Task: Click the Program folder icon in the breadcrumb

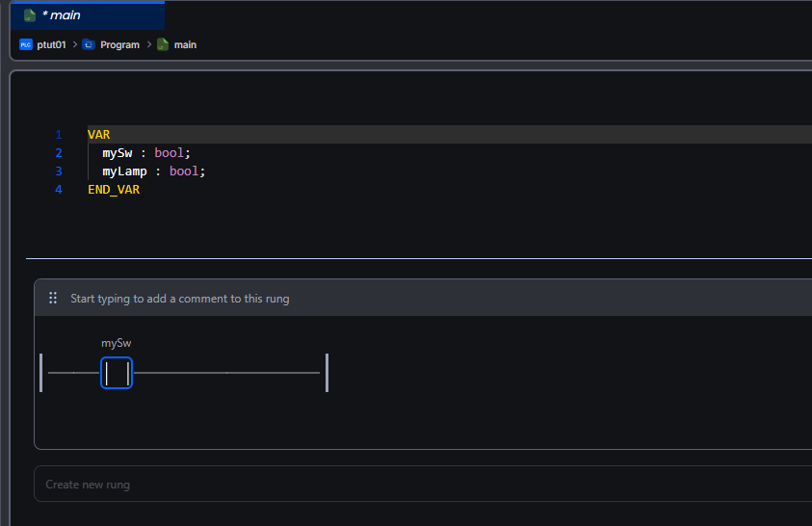Action: coord(89,44)
